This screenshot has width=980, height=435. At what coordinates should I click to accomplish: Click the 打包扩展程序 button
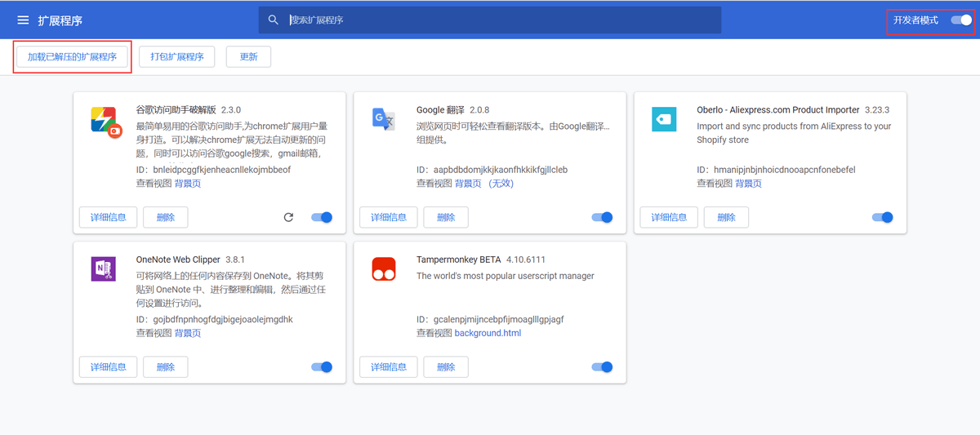tap(177, 57)
